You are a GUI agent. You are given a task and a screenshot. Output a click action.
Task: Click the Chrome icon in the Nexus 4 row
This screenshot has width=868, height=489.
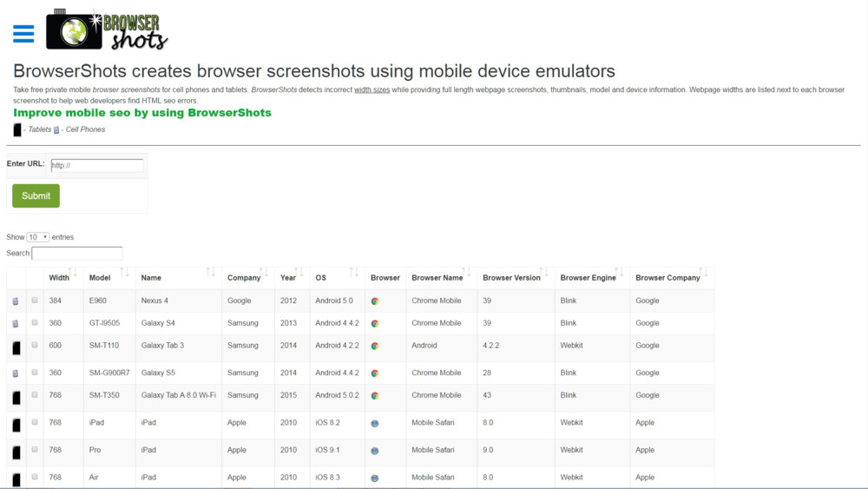click(x=375, y=301)
